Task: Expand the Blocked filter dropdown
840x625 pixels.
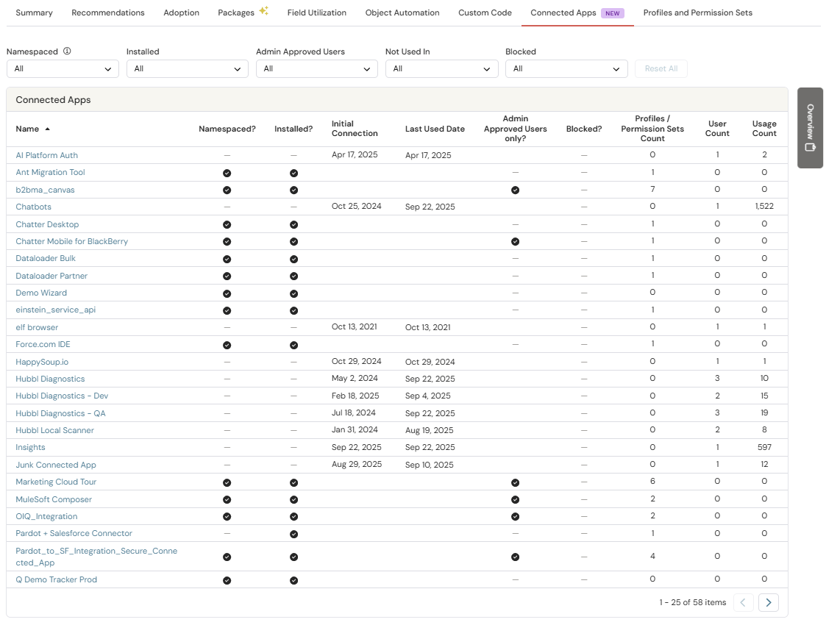Action: [x=566, y=69]
